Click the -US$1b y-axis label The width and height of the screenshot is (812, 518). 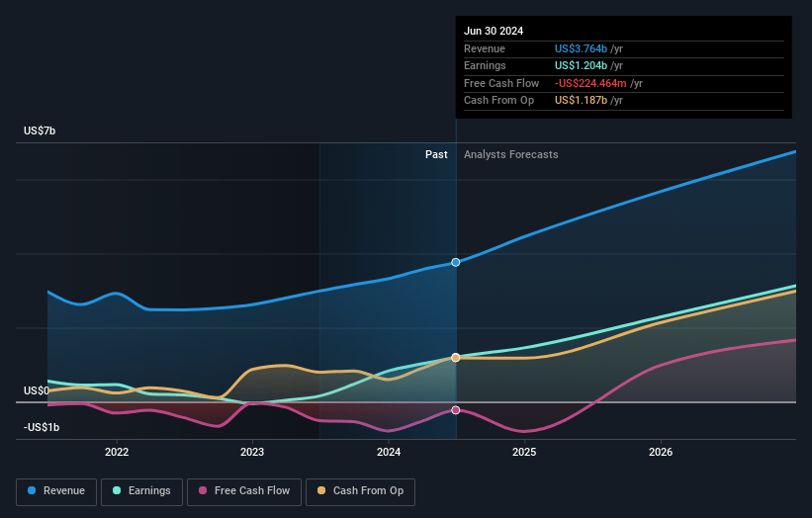(42, 427)
